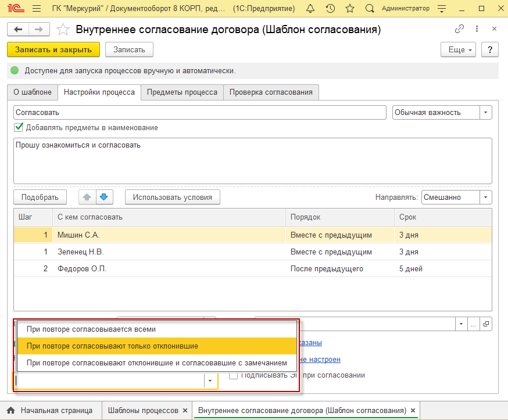Select the Зеленец Н.В. row
The width and height of the screenshot is (508, 420).
pyautogui.click(x=253, y=252)
